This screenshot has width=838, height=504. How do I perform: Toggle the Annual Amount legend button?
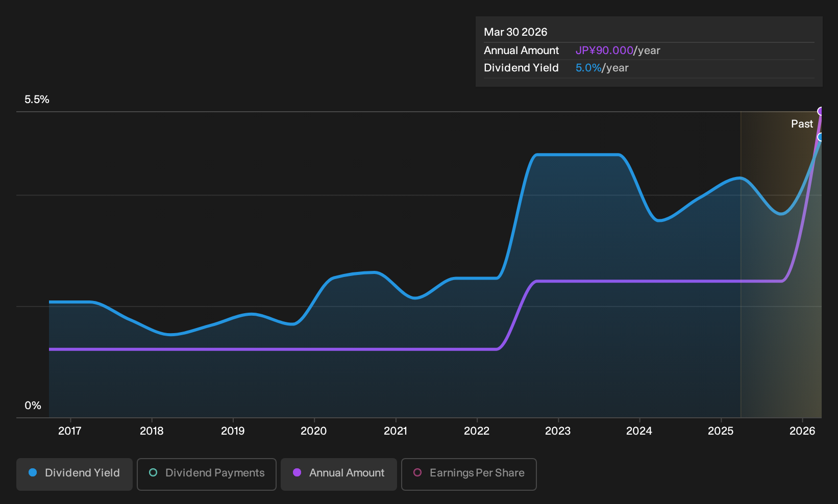pyautogui.click(x=339, y=474)
